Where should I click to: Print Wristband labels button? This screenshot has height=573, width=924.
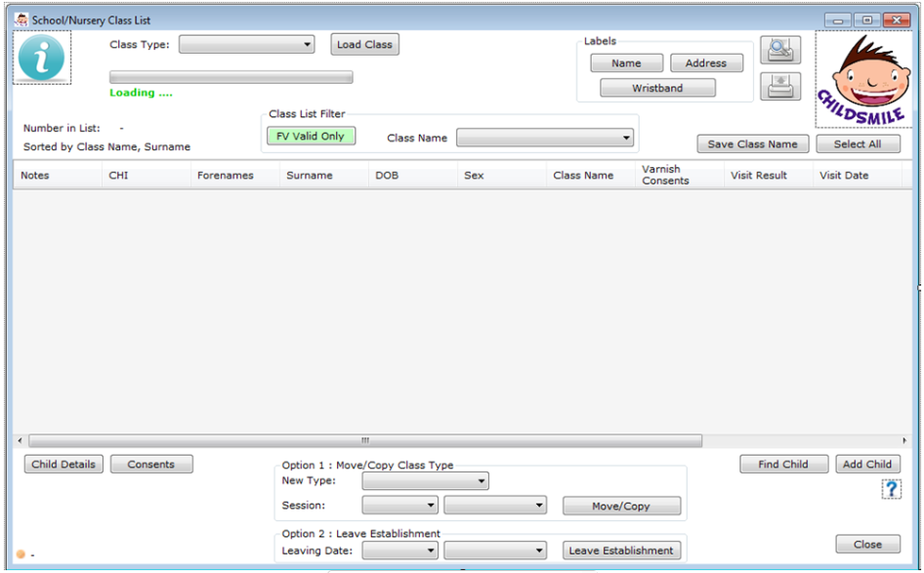click(x=657, y=88)
